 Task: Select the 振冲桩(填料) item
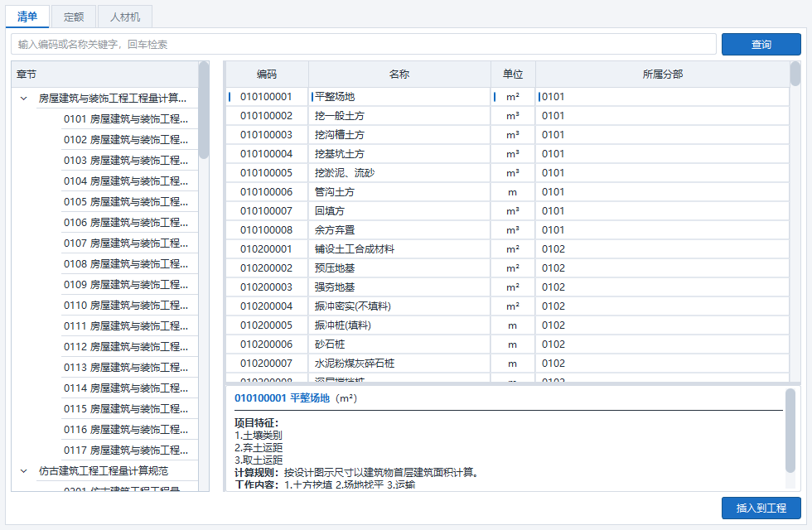pyautogui.click(x=343, y=325)
